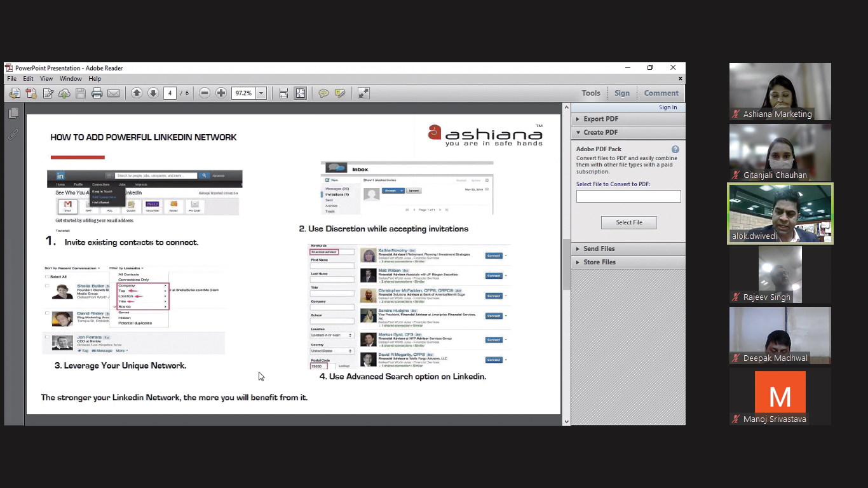Click Rajeev Singh's muted microphone icon
This screenshot has width=868, height=488.
tap(736, 297)
